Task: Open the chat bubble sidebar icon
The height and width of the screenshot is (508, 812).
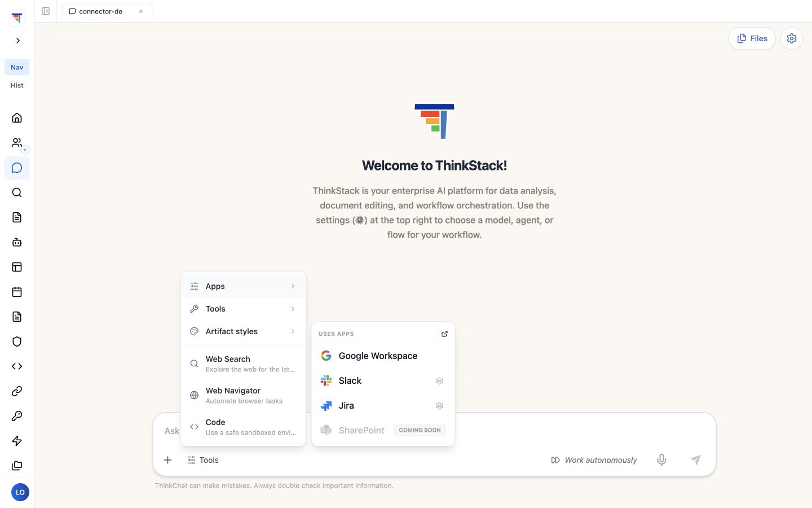Action: click(17, 168)
